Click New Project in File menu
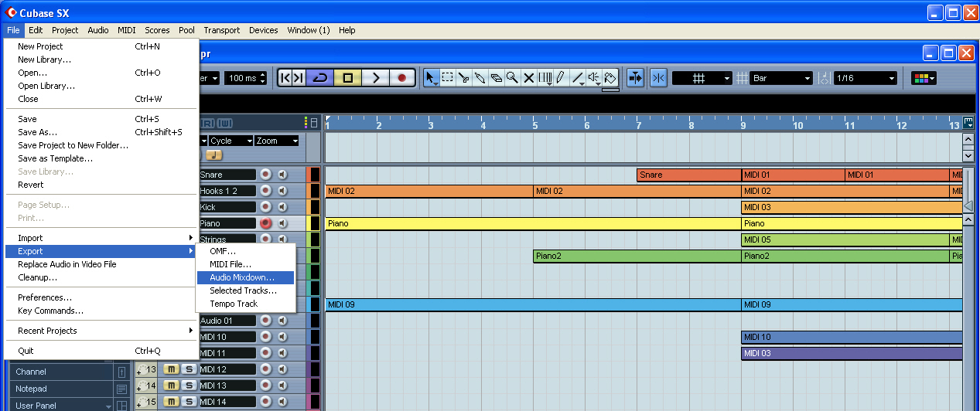The height and width of the screenshot is (411, 980). tap(101, 46)
